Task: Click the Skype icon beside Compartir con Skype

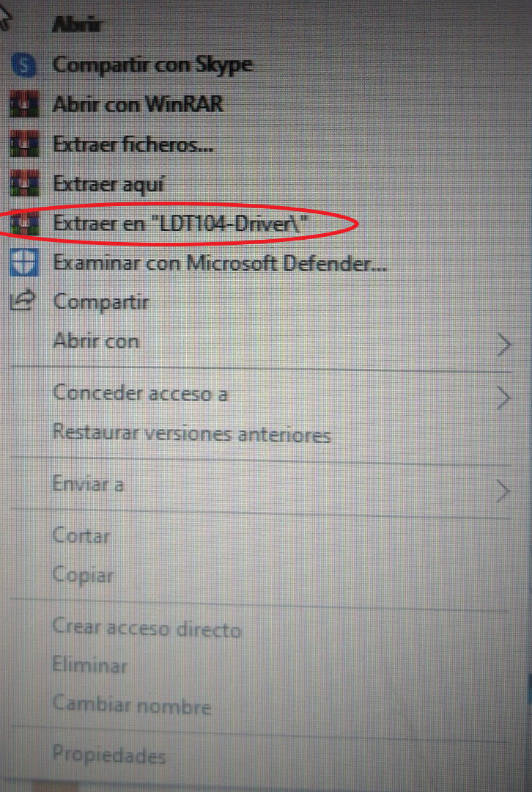Action: [23, 65]
